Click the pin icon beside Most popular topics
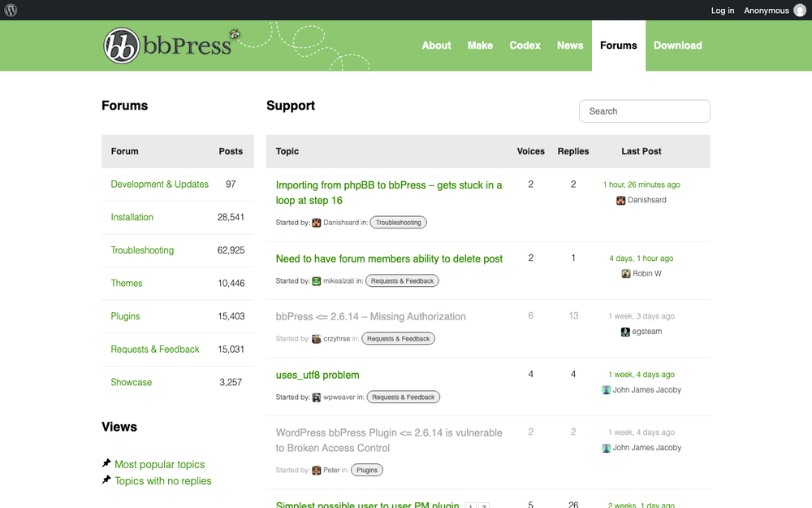Viewport: 812px width, 508px height. point(106,463)
